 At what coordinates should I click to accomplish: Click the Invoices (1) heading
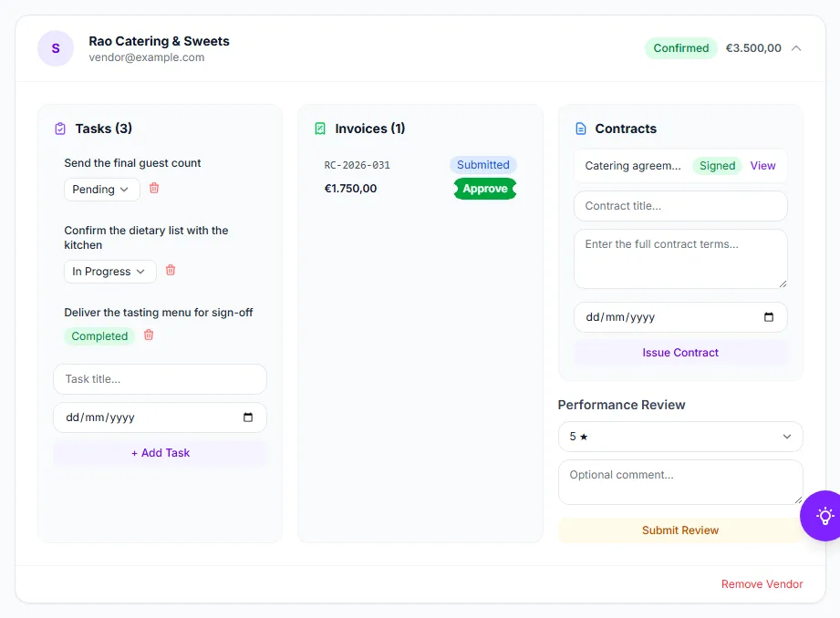click(x=369, y=129)
